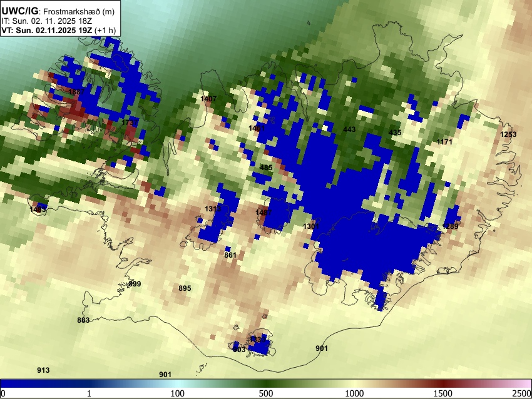This screenshot has height=399, width=532.
Task: Click the title text "UWC/IG: Frostmarkshæð (m)"
Action: click(x=58, y=11)
